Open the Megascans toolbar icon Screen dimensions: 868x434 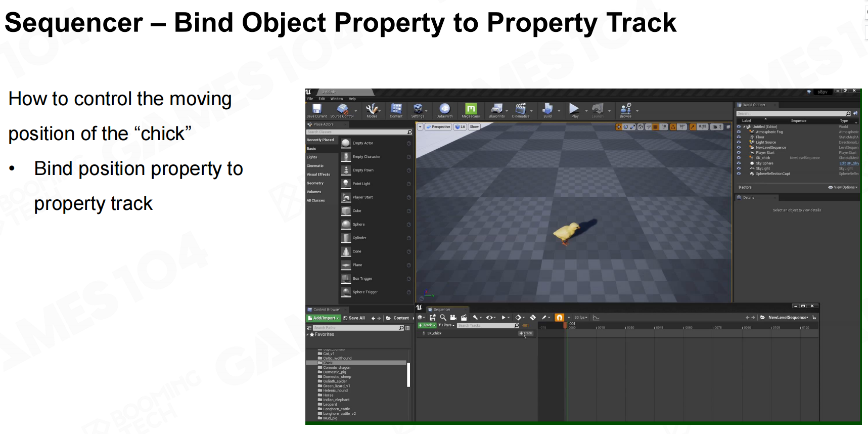(471, 110)
